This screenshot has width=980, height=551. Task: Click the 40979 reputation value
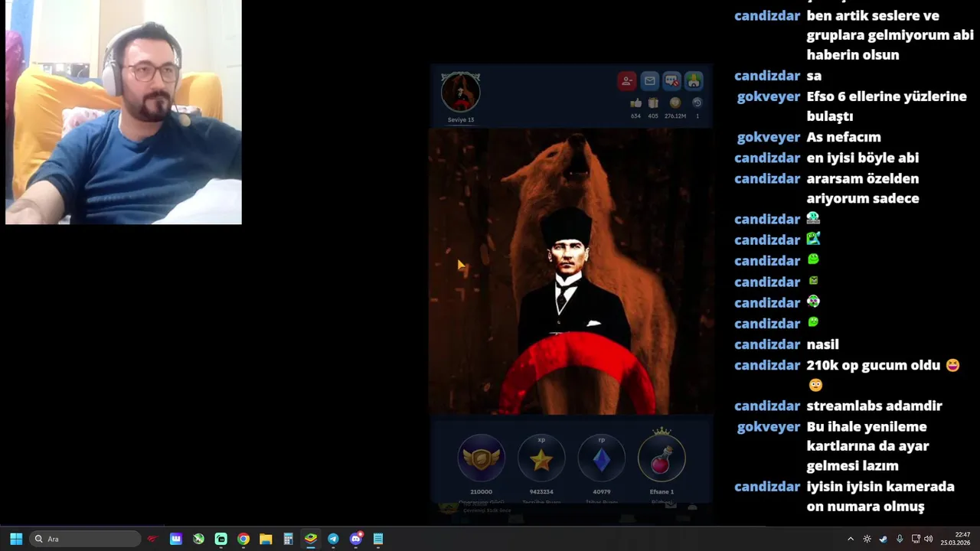click(x=601, y=492)
